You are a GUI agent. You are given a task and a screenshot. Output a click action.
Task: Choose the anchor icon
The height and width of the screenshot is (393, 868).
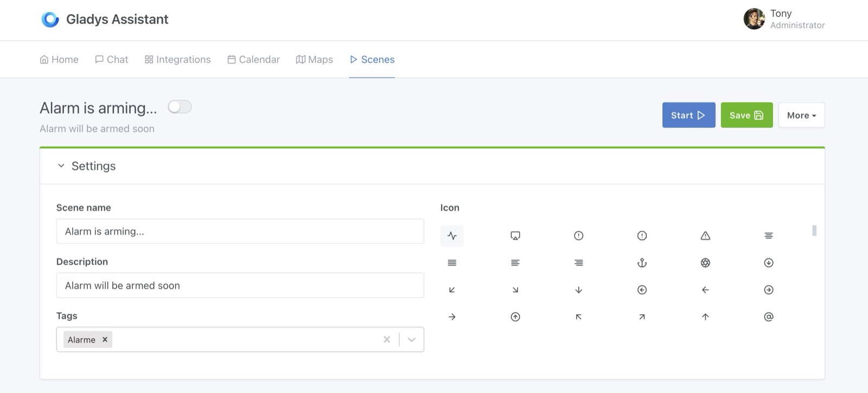[642, 263]
